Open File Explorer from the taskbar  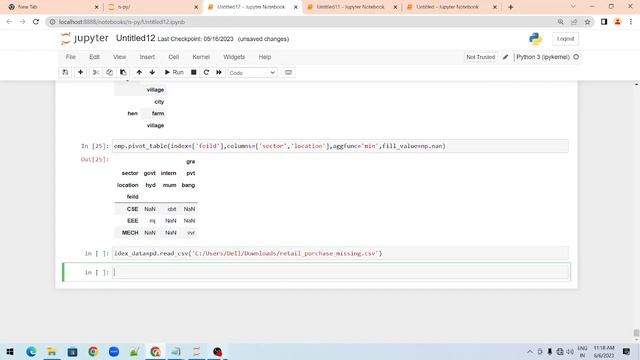click(x=52, y=351)
